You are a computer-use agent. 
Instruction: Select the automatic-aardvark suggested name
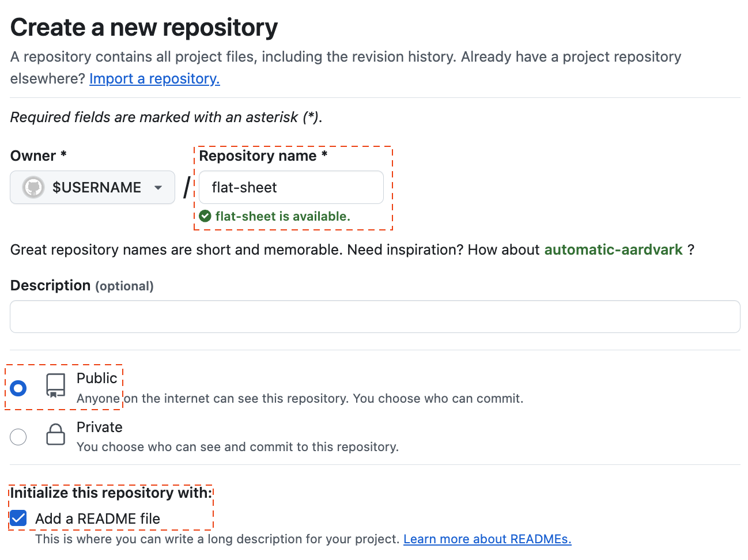click(x=613, y=249)
